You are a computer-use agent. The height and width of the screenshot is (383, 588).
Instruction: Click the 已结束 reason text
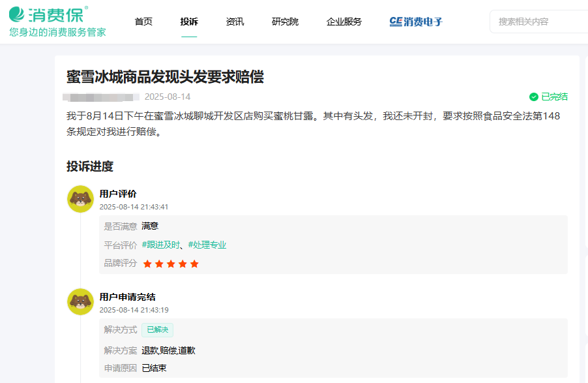pyautogui.click(x=154, y=368)
